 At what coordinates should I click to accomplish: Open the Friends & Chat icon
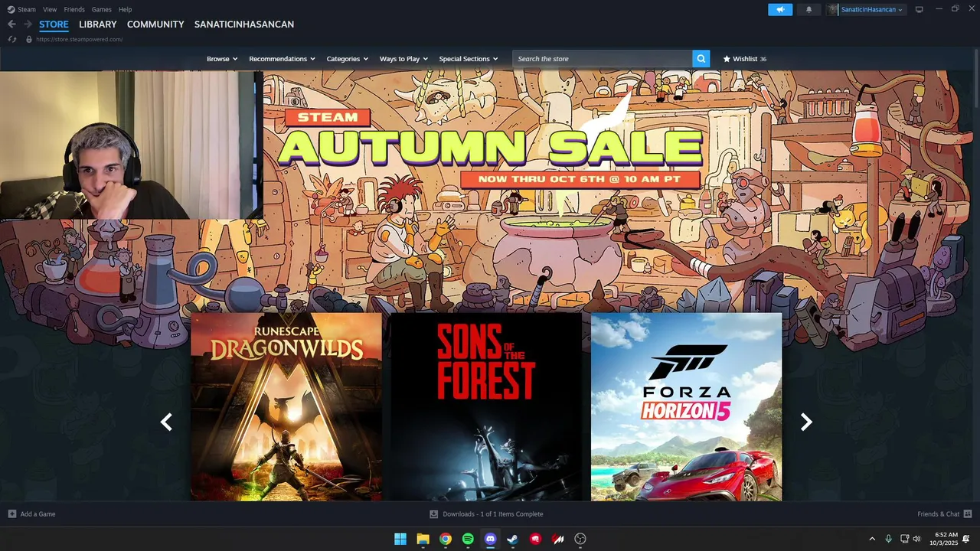click(x=968, y=514)
